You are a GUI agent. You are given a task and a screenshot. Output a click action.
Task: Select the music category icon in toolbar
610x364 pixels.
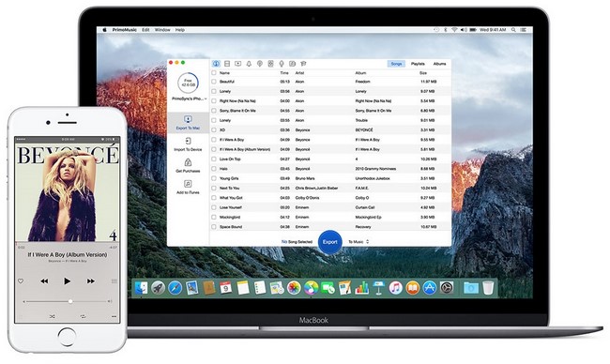tap(216, 64)
